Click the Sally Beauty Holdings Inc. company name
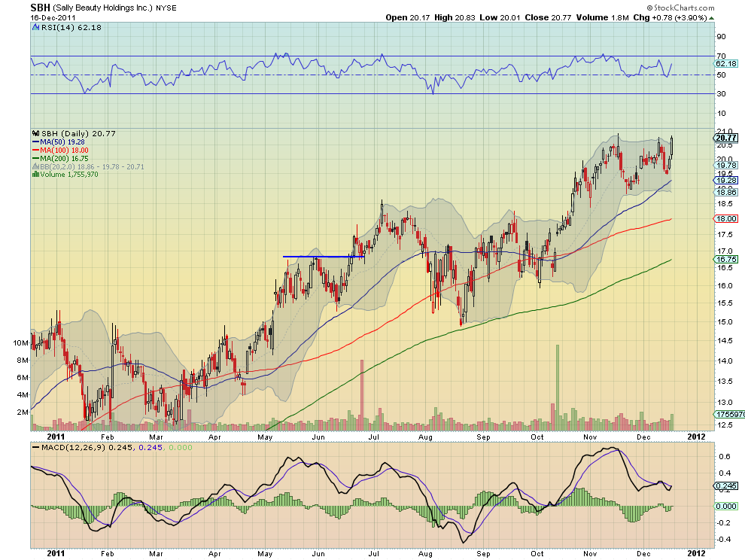745x560 pixels. (x=102, y=8)
